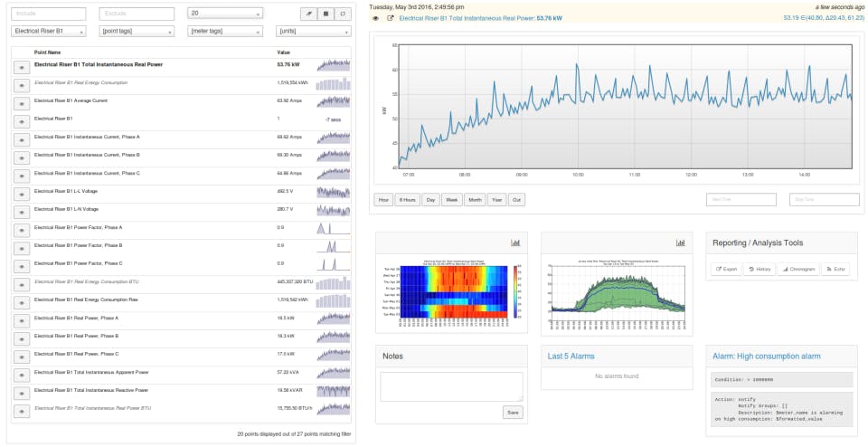Click the Include filter text field

49,14
